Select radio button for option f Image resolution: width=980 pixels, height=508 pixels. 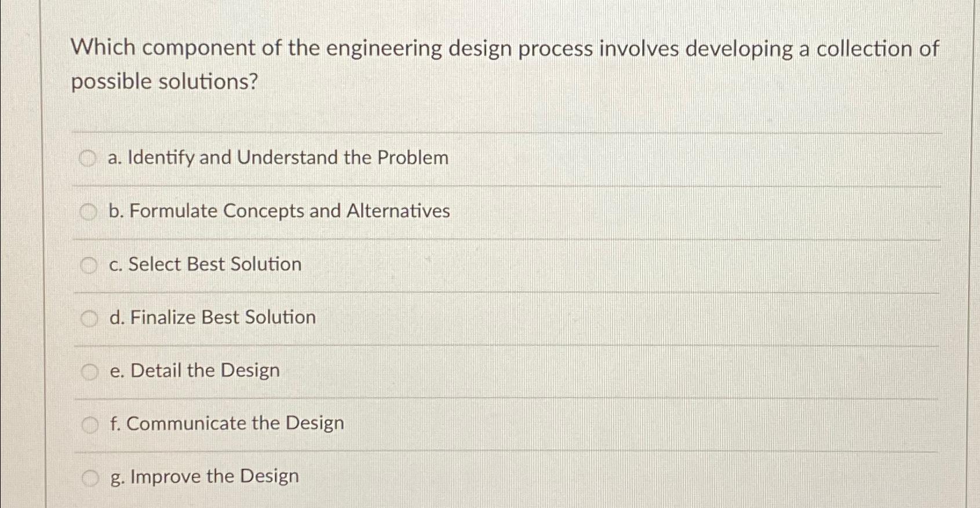point(89,424)
